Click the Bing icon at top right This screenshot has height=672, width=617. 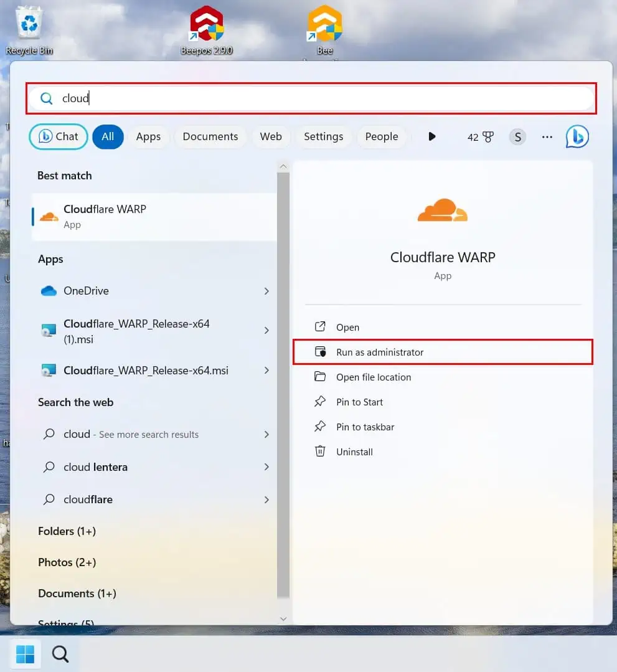[577, 137]
